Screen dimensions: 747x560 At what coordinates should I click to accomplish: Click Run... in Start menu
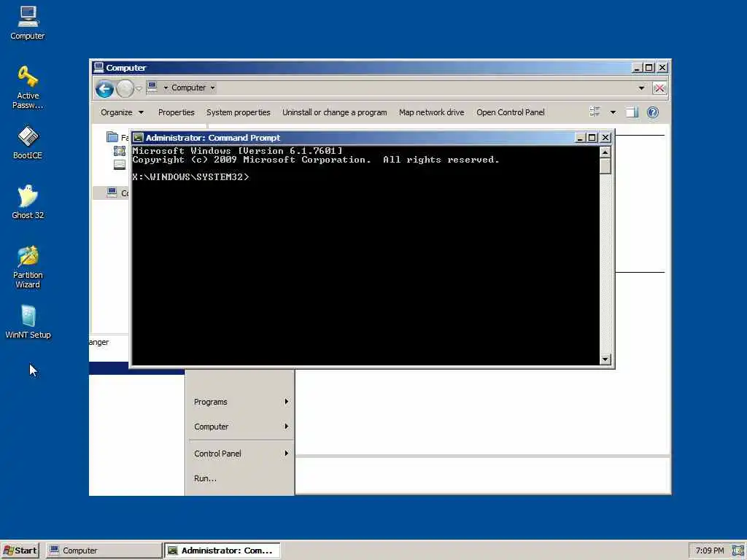[240, 478]
